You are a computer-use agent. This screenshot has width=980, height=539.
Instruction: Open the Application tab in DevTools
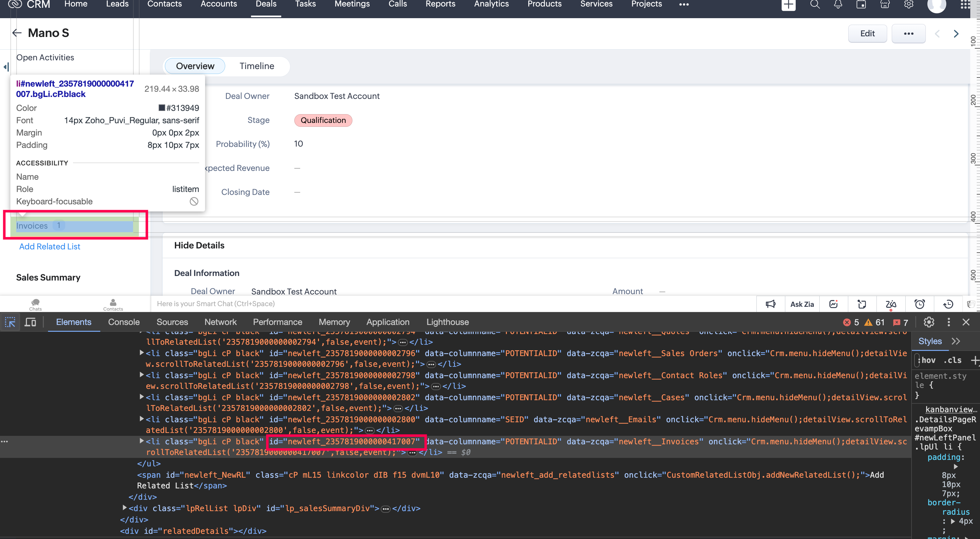(x=388, y=322)
